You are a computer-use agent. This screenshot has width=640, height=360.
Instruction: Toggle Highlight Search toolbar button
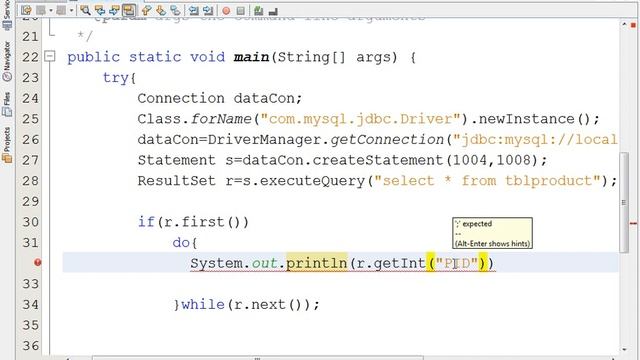pos(129,10)
